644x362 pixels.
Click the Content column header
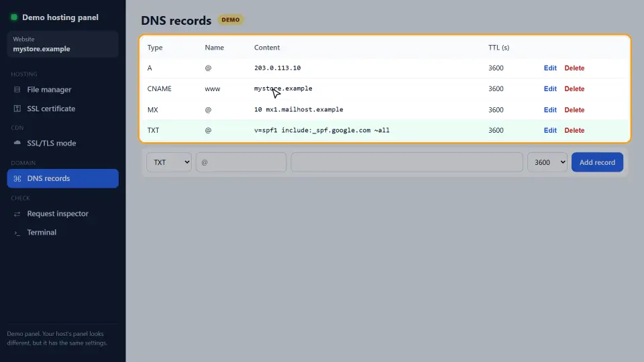(x=267, y=47)
